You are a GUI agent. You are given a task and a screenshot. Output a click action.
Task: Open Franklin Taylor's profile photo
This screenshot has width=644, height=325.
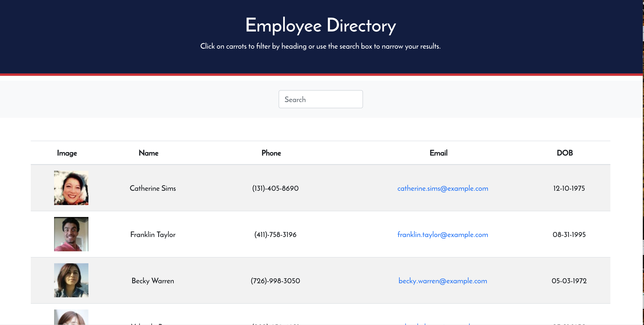coord(71,234)
